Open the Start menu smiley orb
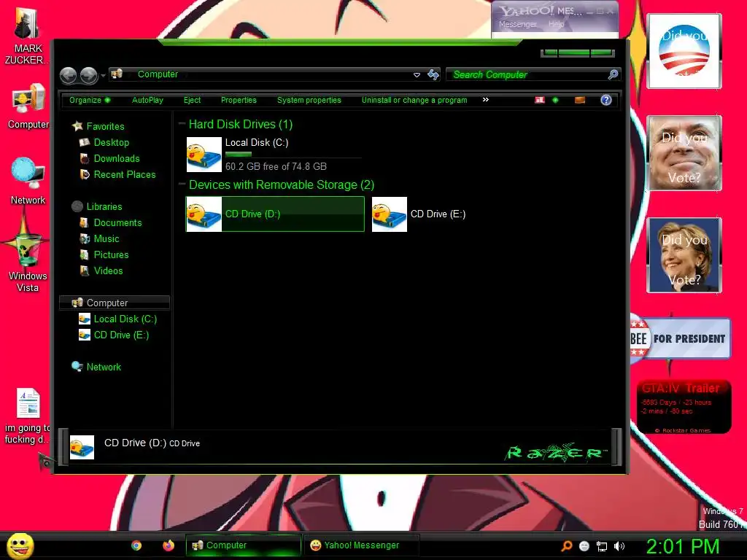Screen dimensions: 747x560 (20, 545)
